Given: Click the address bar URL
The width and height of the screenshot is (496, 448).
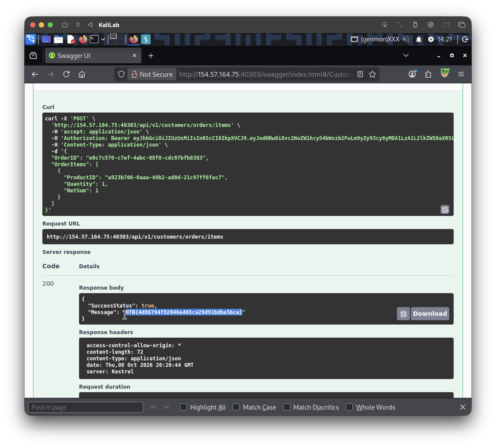Looking at the screenshot, I should (x=265, y=74).
